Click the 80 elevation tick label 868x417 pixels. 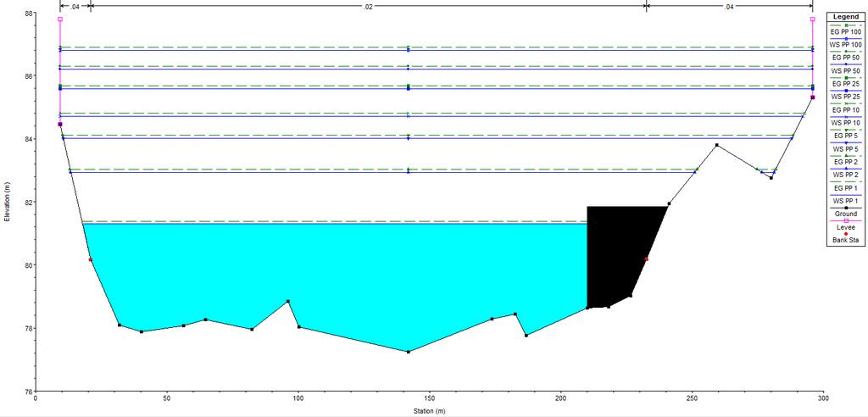coord(30,265)
